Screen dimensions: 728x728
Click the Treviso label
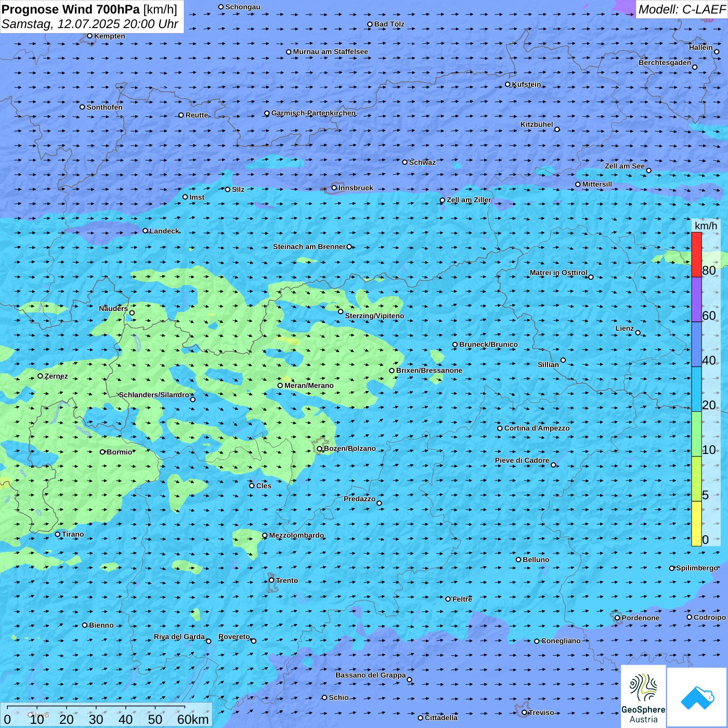(541, 712)
